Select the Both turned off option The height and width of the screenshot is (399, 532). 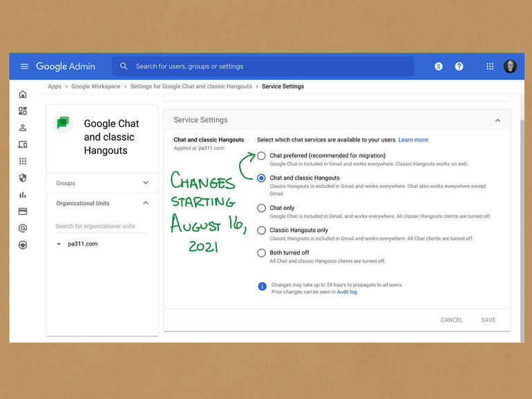pos(261,253)
